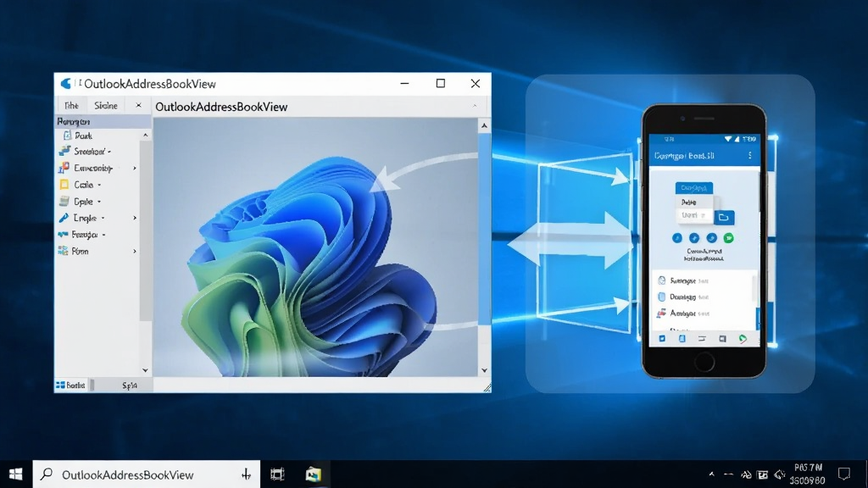
Task: Open the dropdown beside the printer-icon row
Action: point(99,202)
